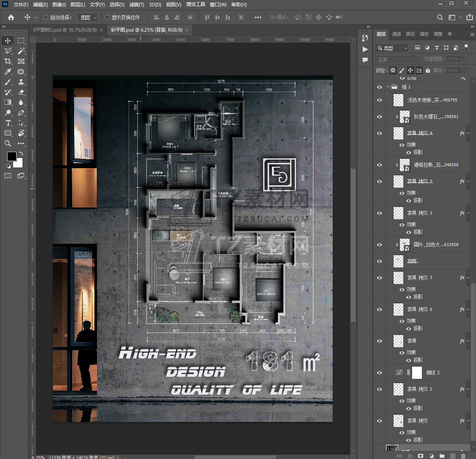Open the layer filter 类型 dropdown
The width and height of the screenshot is (476, 459).
392,48
